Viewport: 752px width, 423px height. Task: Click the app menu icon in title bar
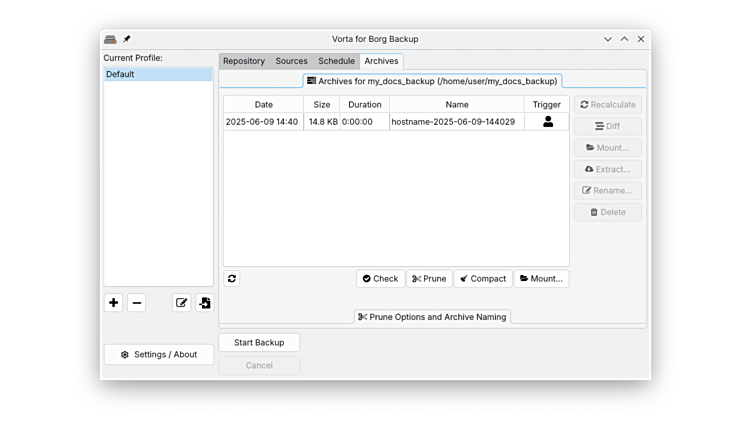110,39
